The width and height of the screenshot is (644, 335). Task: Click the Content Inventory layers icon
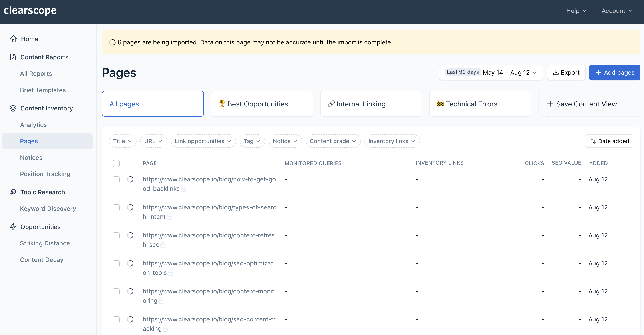pyautogui.click(x=13, y=108)
